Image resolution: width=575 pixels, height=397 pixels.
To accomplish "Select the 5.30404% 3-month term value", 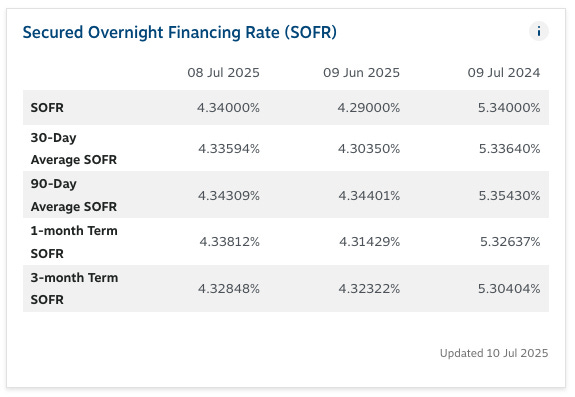I will 509,289.
